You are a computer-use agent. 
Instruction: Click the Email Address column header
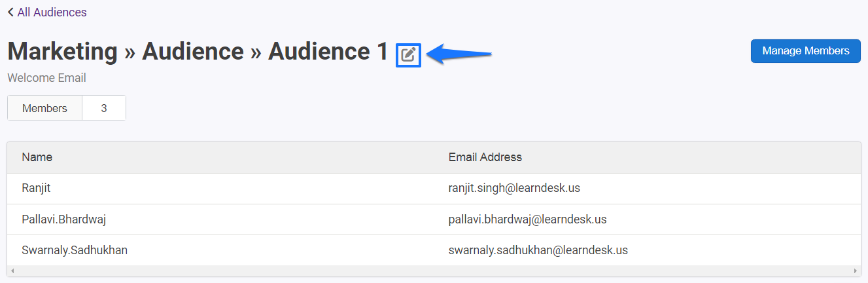click(x=485, y=157)
